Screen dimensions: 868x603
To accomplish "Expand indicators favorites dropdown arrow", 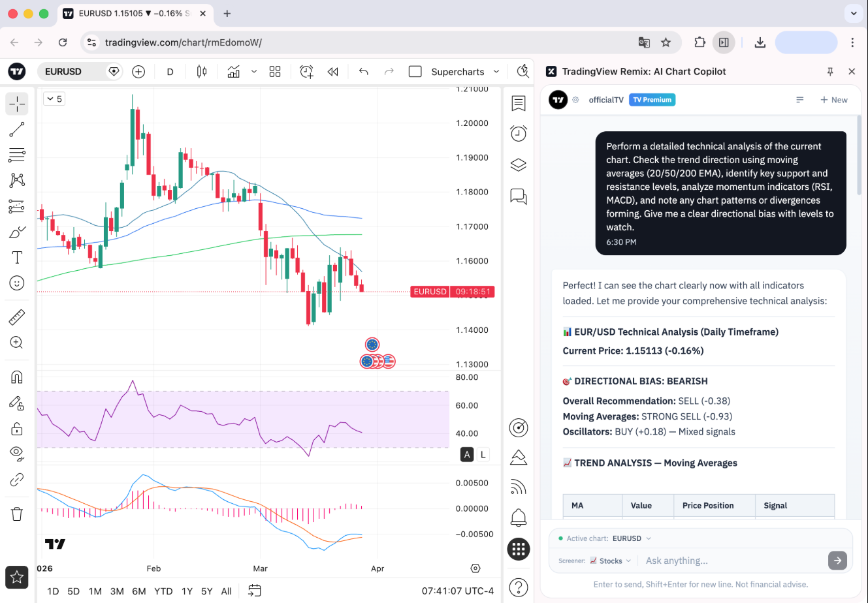I will tap(254, 72).
